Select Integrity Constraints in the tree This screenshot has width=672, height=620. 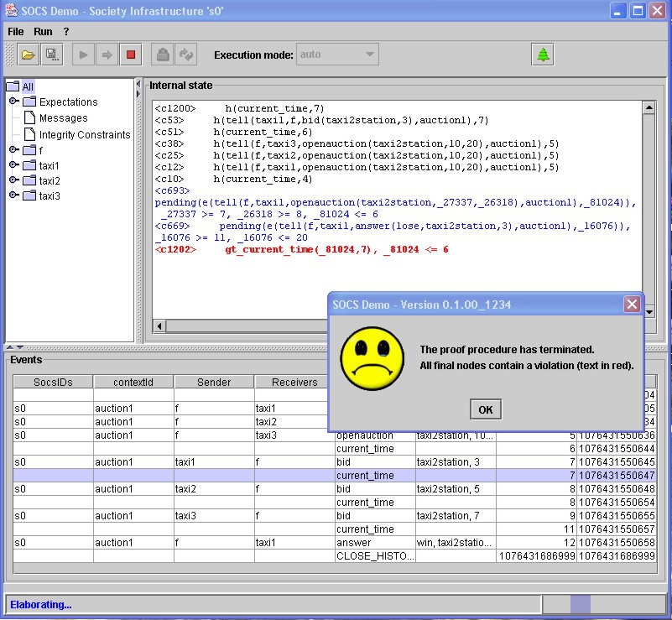(84, 134)
